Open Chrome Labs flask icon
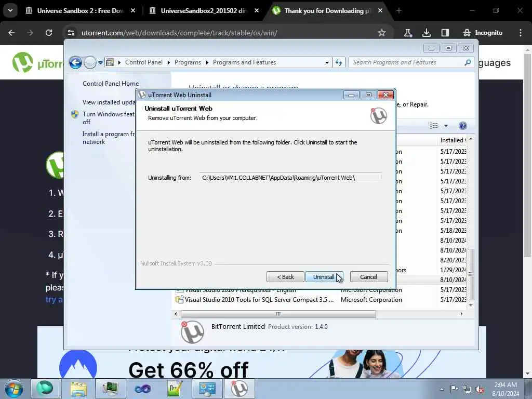532x399 pixels. 408,33
